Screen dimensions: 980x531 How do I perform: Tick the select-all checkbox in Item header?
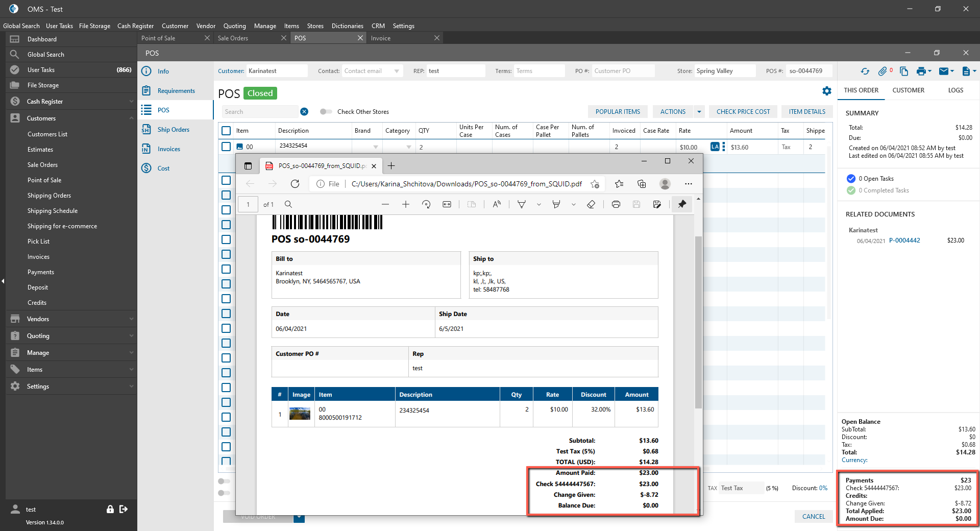tap(226, 131)
